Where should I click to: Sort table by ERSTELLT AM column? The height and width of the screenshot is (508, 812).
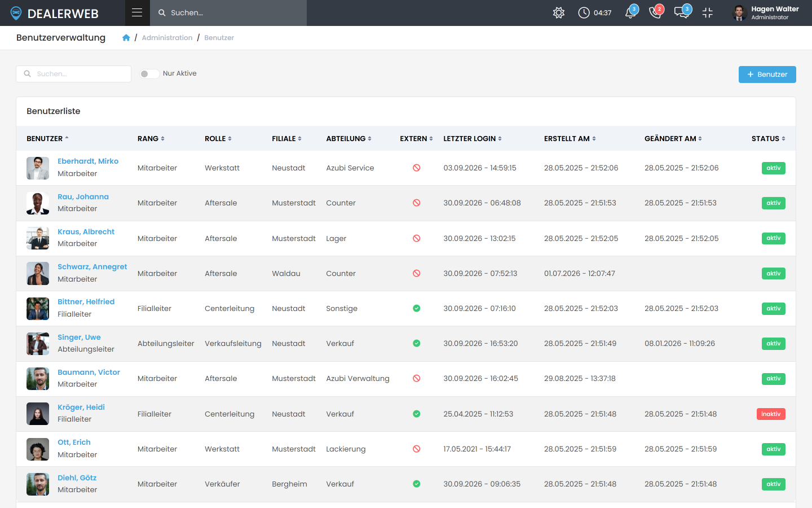[570, 138]
